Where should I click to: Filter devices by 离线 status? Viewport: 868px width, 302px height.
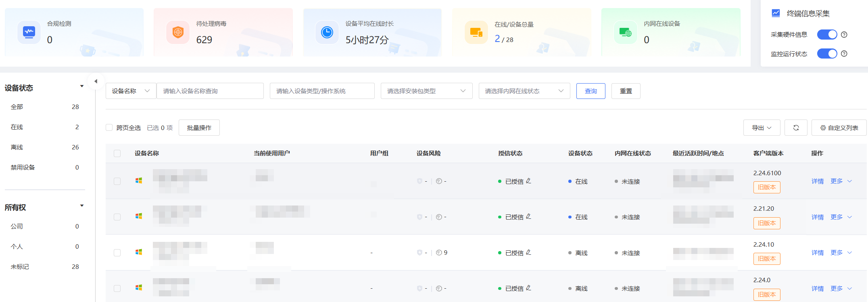(x=17, y=147)
